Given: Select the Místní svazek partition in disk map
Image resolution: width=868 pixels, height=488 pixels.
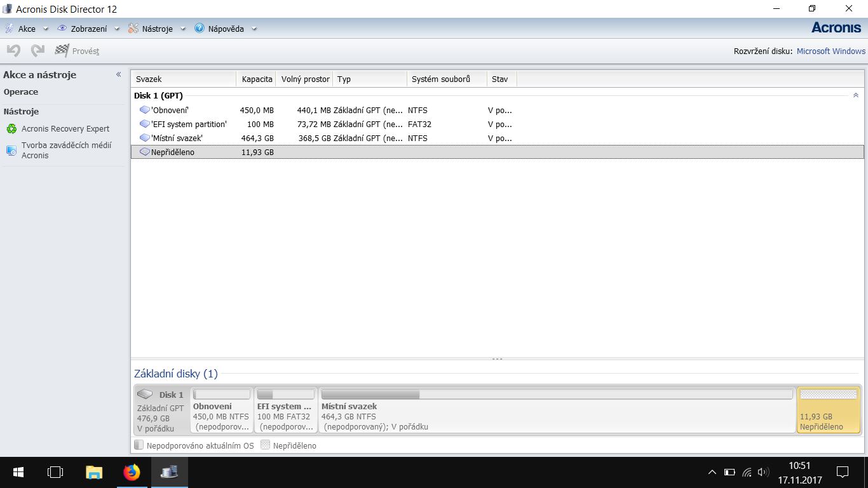Looking at the screenshot, I should point(557,410).
